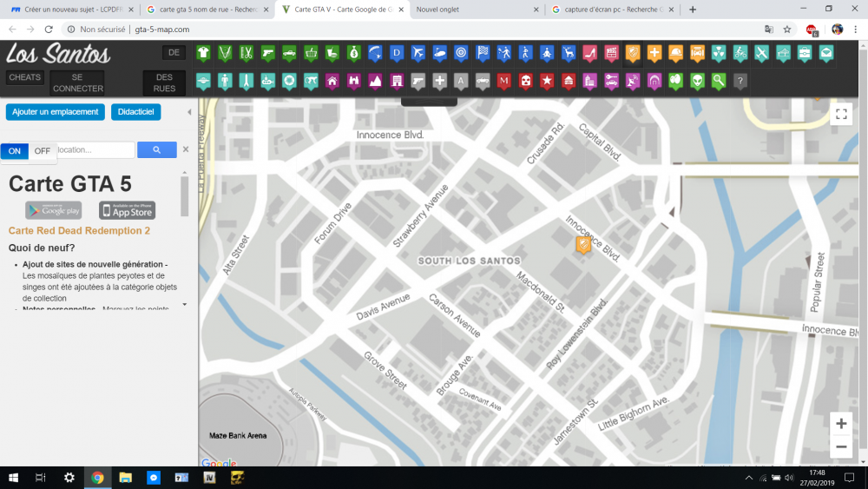Screen dimensions: 868x489
Task: Toggle the green magnifying glass filter
Action: coord(719,82)
